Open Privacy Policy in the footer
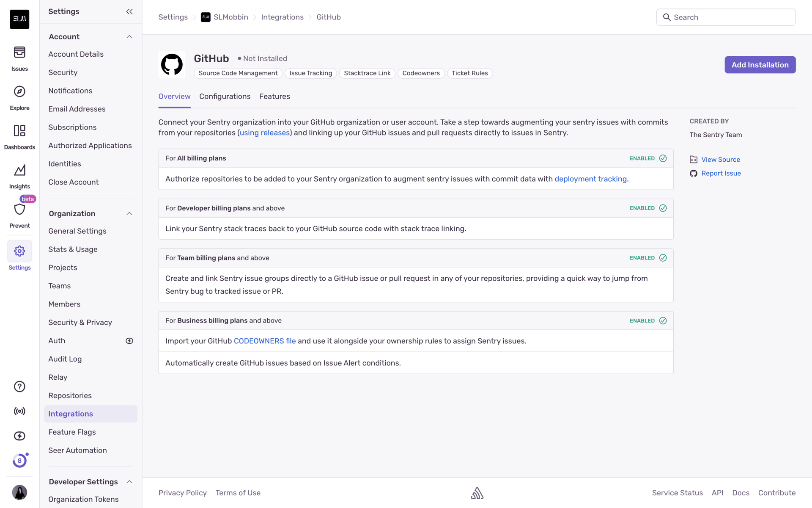 click(183, 493)
